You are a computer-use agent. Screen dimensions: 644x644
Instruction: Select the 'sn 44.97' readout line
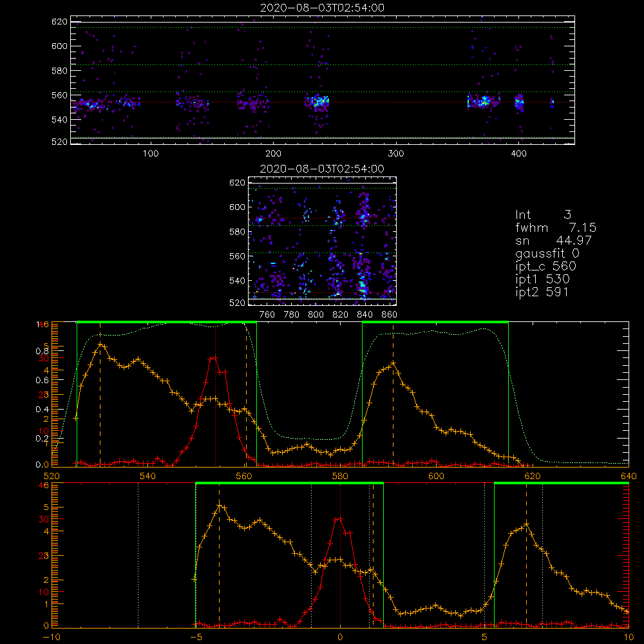pos(554,240)
